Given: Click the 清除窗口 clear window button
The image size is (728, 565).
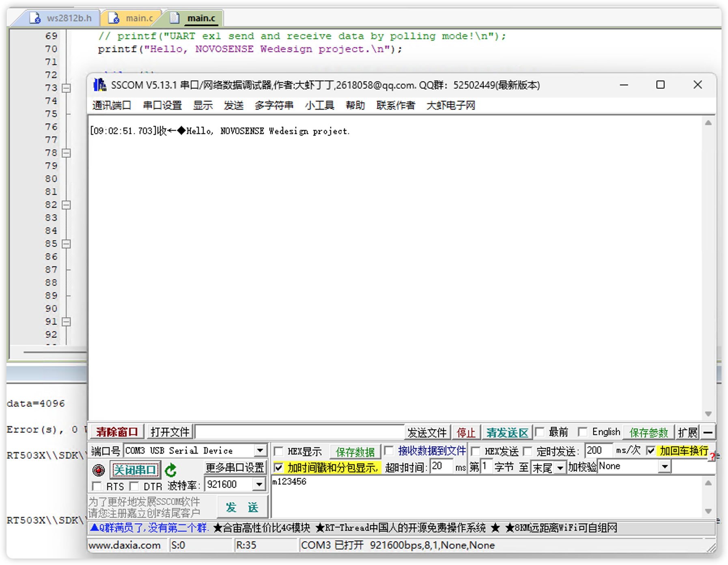Looking at the screenshot, I should pyautogui.click(x=117, y=432).
